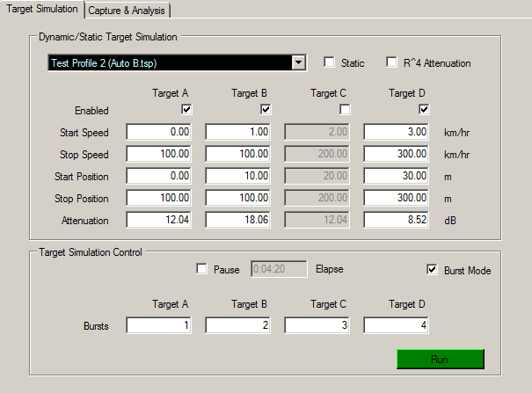The height and width of the screenshot is (393, 532).
Task: Disable the Target B Enabled checkbox
Action: (266, 110)
